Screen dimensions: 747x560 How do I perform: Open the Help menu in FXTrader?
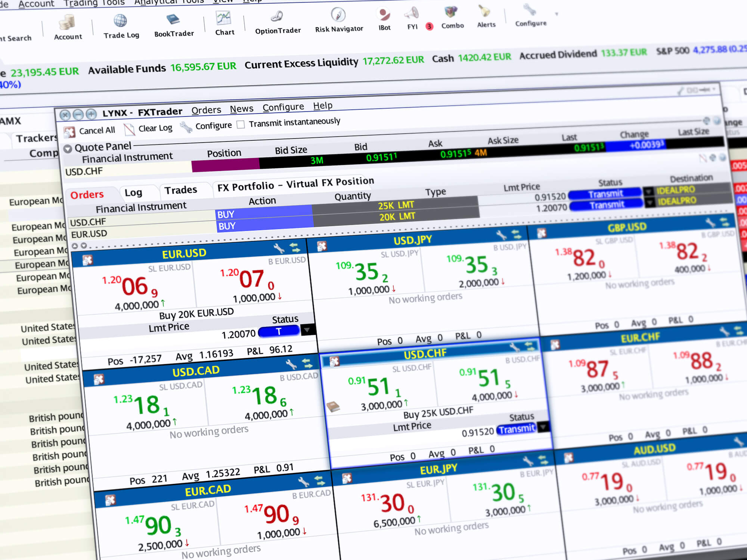tap(323, 106)
